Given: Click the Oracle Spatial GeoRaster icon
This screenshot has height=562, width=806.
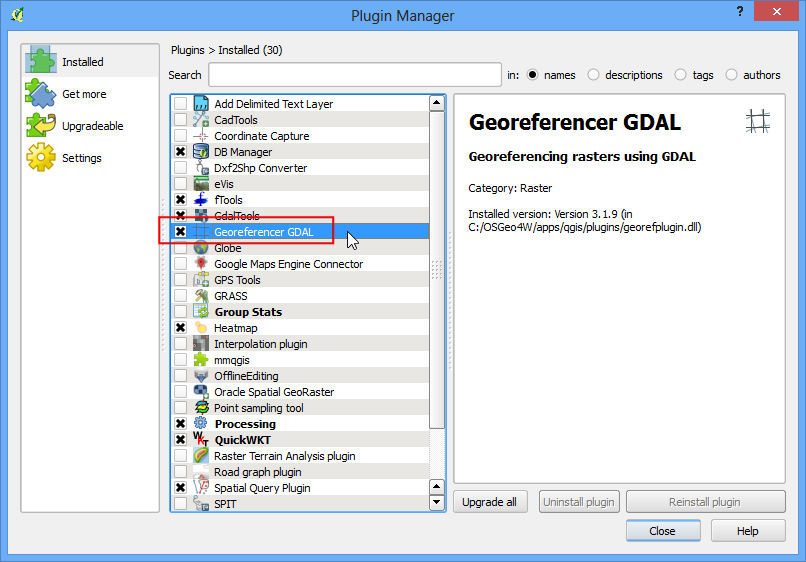Looking at the screenshot, I should coord(200,392).
